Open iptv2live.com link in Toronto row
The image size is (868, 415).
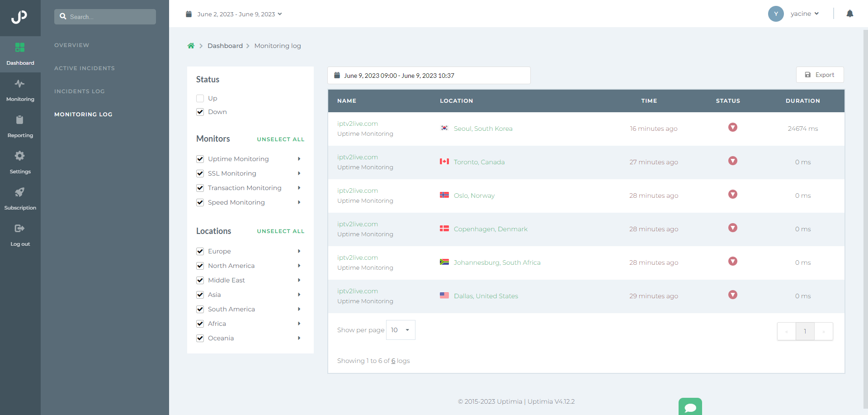point(358,157)
